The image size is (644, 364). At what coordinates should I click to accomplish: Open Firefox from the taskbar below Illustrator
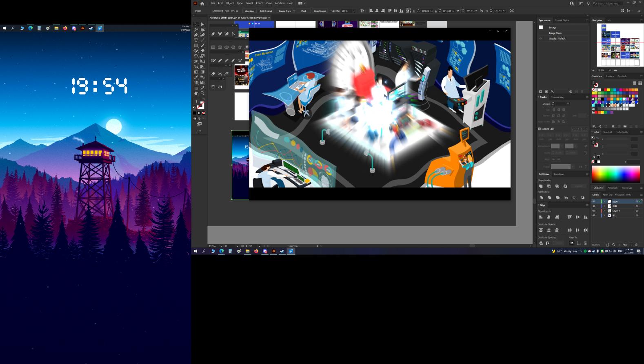coord(256,251)
